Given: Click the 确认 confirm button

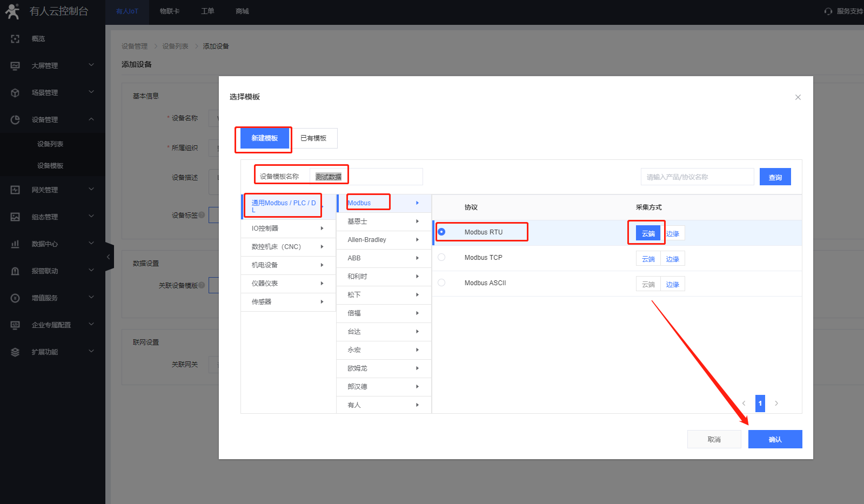Looking at the screenshot, I should 775,439.
